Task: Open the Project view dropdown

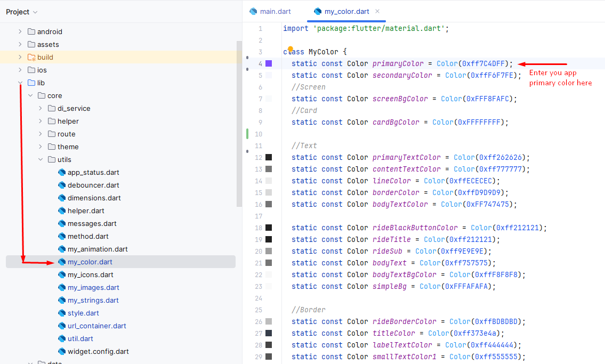Action: pos(22,12)
